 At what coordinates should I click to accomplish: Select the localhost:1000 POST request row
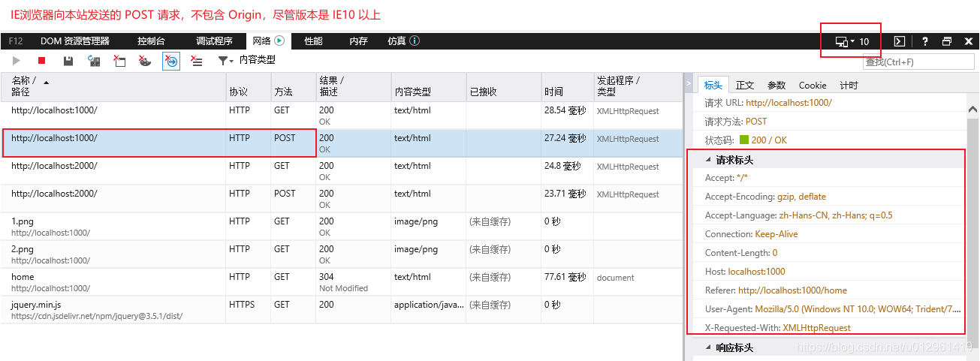click(x=342, y=143)
